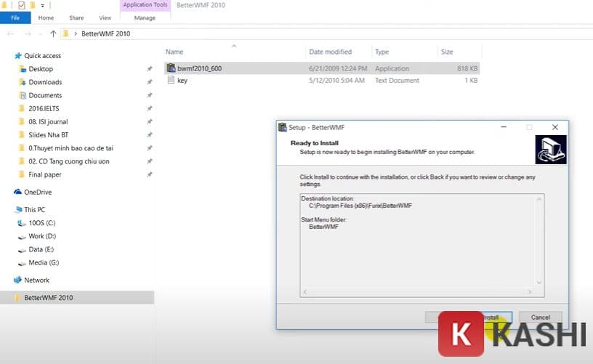This screenshot has width=593, height=364.
Task: Click the quick access toolbar properties icon
Action: pyautogui.click(x=22, y=5)
